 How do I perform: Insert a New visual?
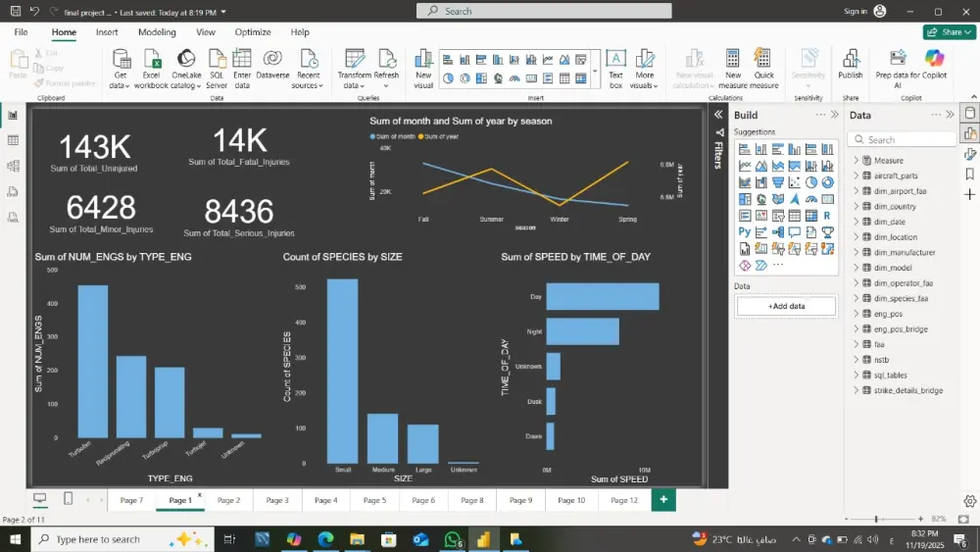pyautogui.click(x=423, y=69)
